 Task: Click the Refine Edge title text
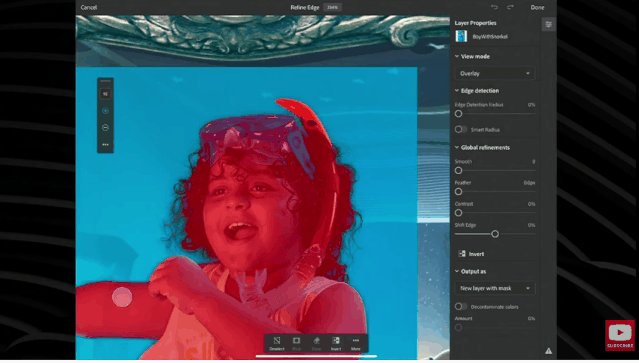(x=305, y=7)
